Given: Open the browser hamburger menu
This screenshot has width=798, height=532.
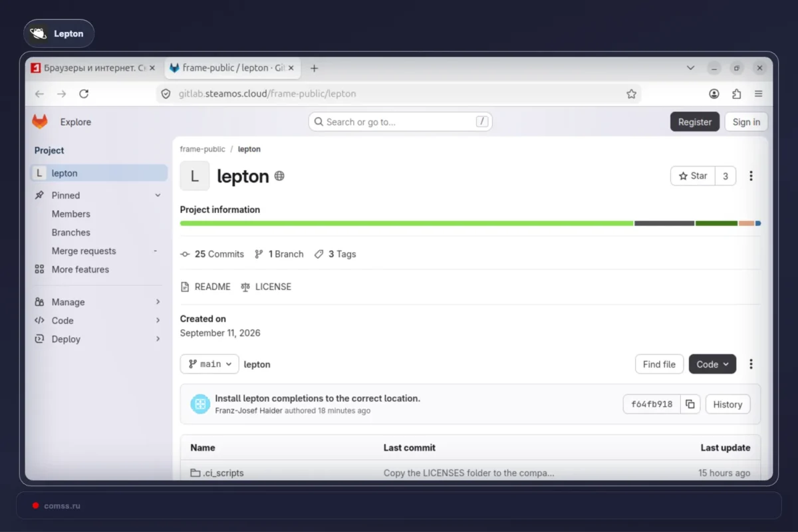Looking at the screenshot, I should (x=758, y=94).
